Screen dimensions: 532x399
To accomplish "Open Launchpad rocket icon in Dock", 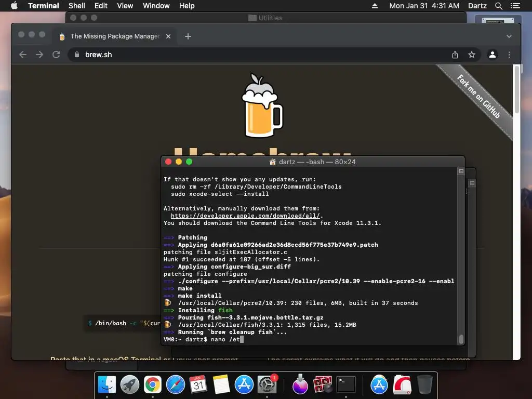I will 129,384.
